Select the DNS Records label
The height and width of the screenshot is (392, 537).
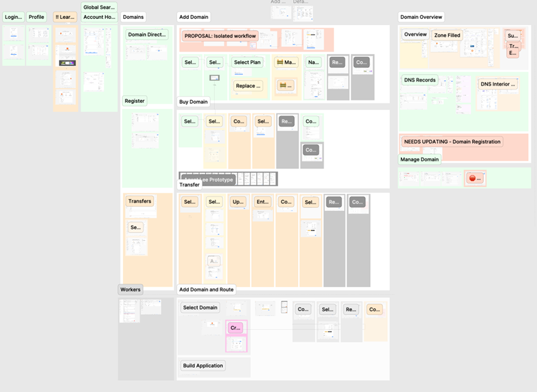[420, 80]
